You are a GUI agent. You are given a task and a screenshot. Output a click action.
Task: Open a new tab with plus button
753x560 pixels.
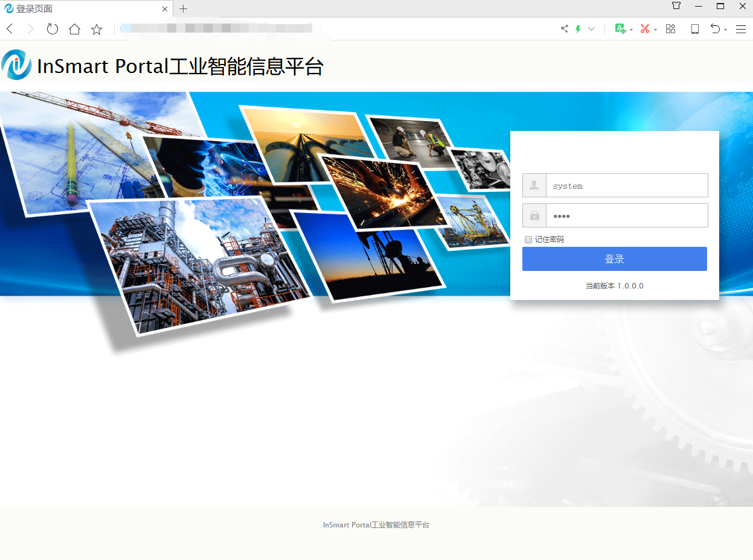pyautogui.click(x=184, y=8)
